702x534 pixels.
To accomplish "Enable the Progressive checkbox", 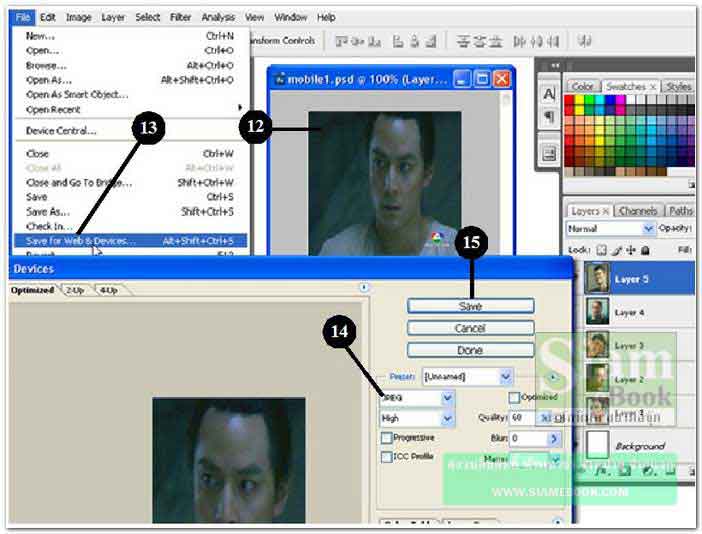I will [386, 437].
